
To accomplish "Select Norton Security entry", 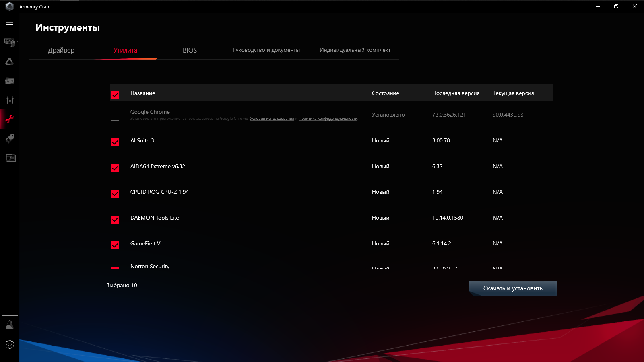I will pyautogui.click(x=150, y=266).
